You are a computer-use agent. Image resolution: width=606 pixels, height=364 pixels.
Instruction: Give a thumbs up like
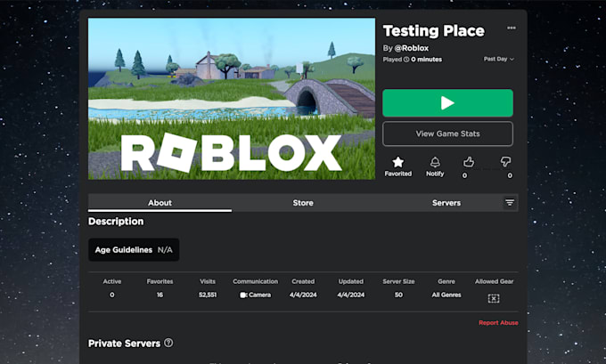[469, 162]
